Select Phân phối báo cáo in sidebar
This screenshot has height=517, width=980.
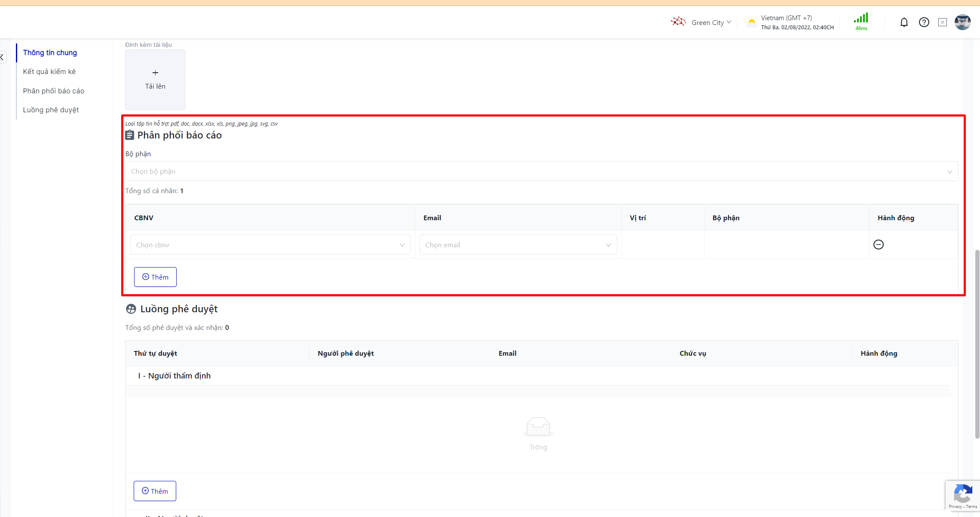tap(54, 91)
